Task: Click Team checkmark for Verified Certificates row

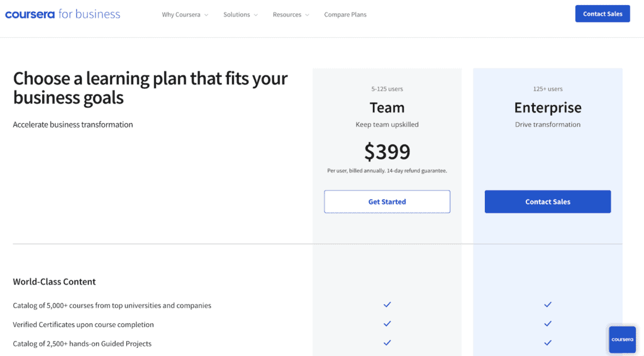Action: [387, 324]
